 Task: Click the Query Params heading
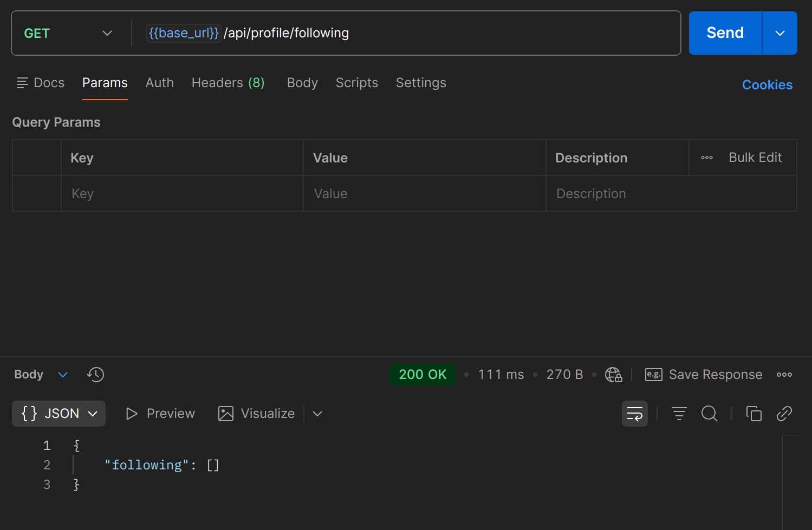(56, 122)
